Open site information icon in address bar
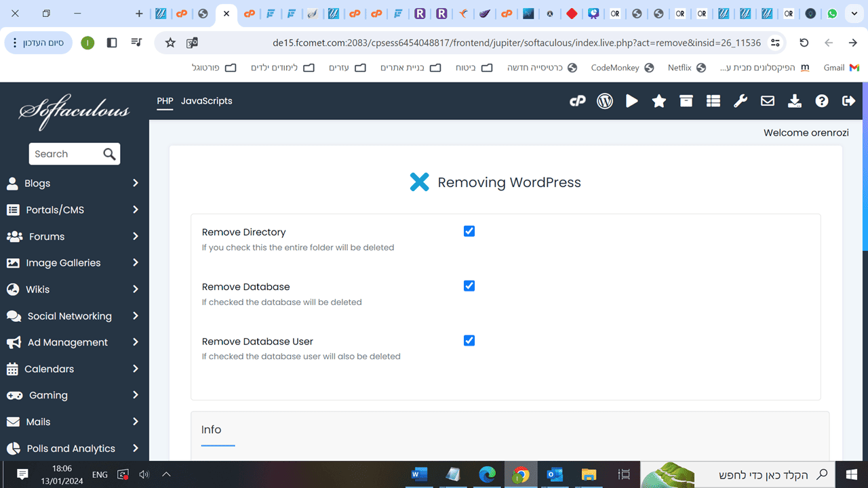The width and height of the screenshot is (868, 488). click(x=776, y=43)
